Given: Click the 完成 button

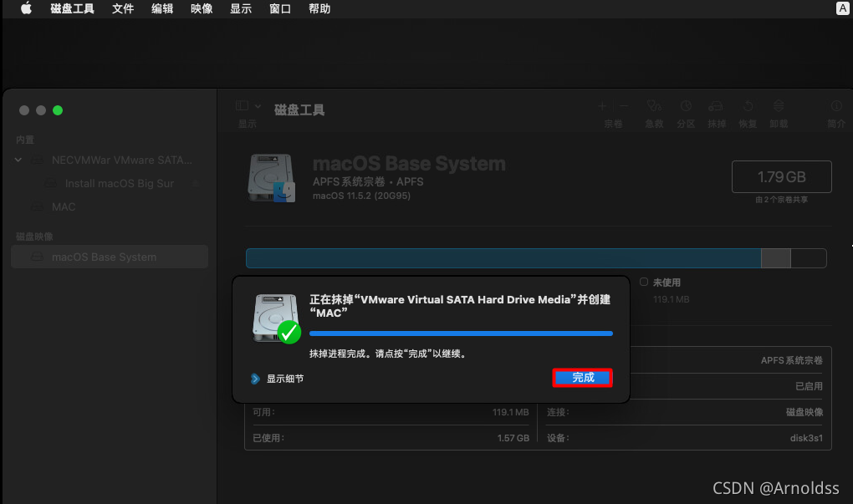Looking at the screenshot, I should point(583,377).
